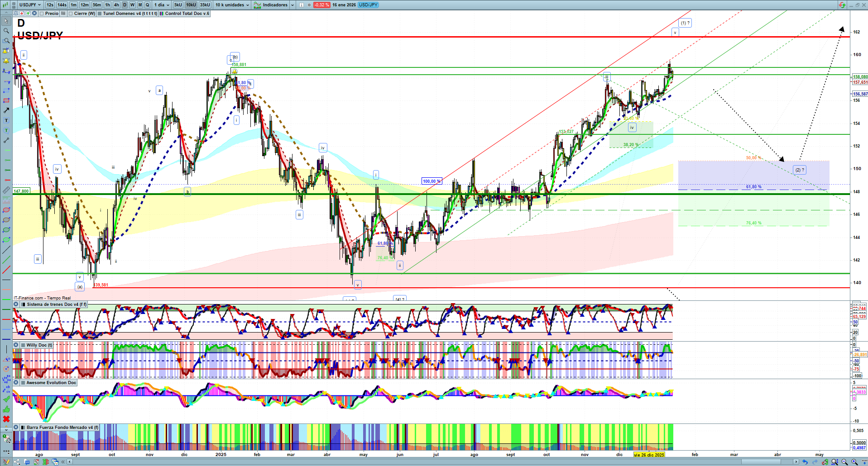The image size is (868, 466).
Task: Click the green up-arrow icon beside Precio
Action: tap(28, 14)
